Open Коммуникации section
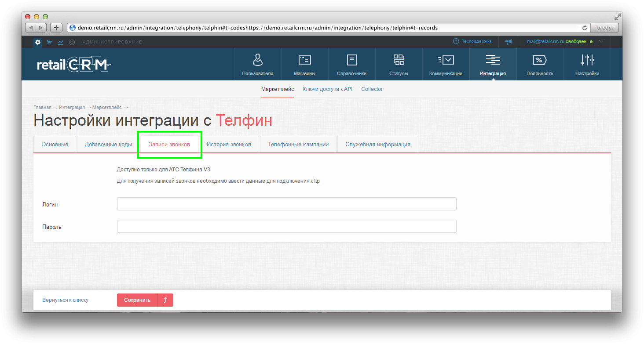 (x=446, y=64)
